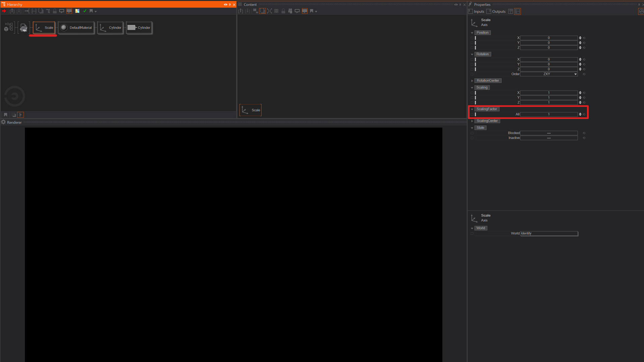Select the DefaultMaterial node in Hierarchy
Screen dimensions: 644x362
point(76,28)
